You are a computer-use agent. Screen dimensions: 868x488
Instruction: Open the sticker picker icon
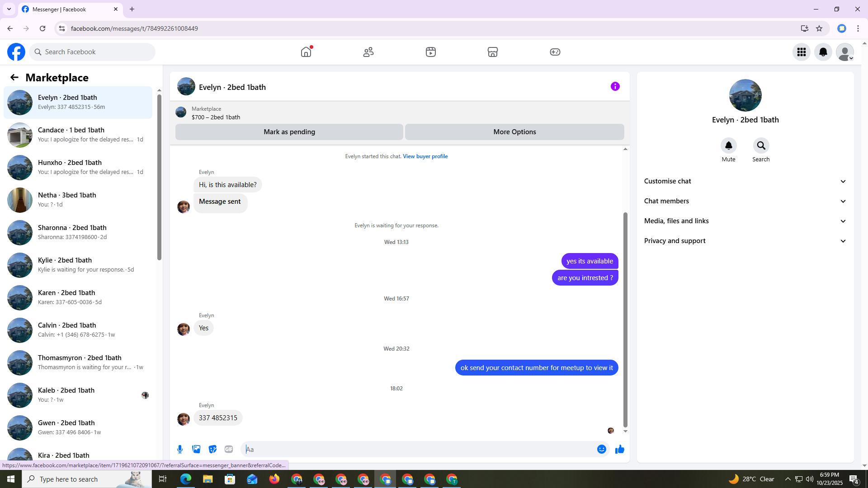click(x=212, y=449)
